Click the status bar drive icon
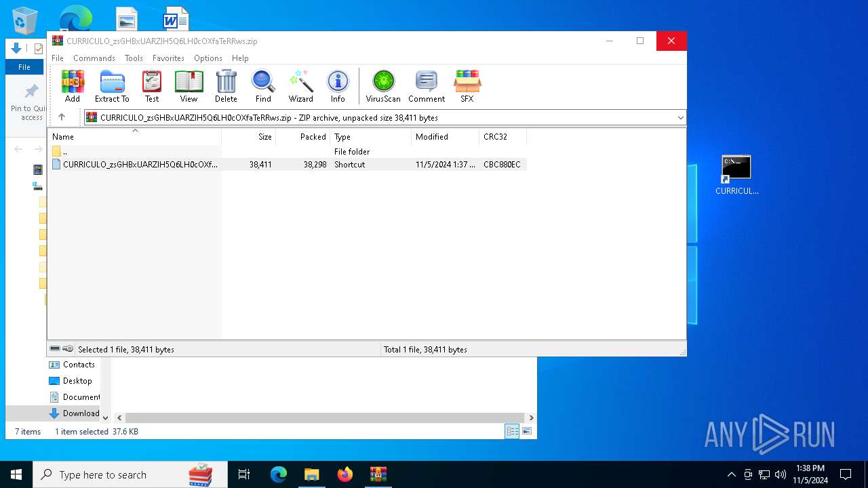The height and width of the screenshot is (488, 868). [x=55, y=349]
